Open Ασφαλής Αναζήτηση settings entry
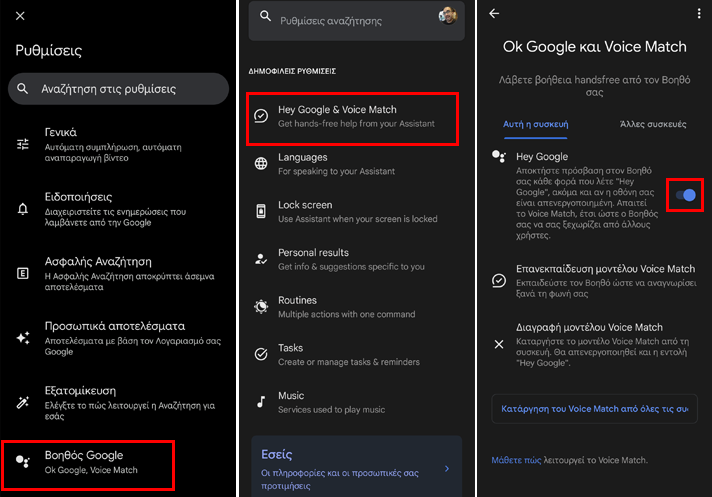 pyautogui.click(x=118, y=274)
